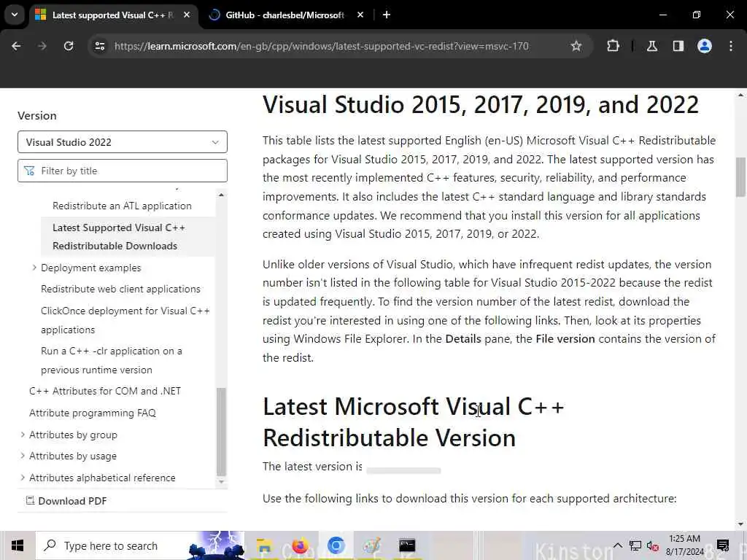Open network status tray icon
Screen dimensions: 747x560
[635, 545]
